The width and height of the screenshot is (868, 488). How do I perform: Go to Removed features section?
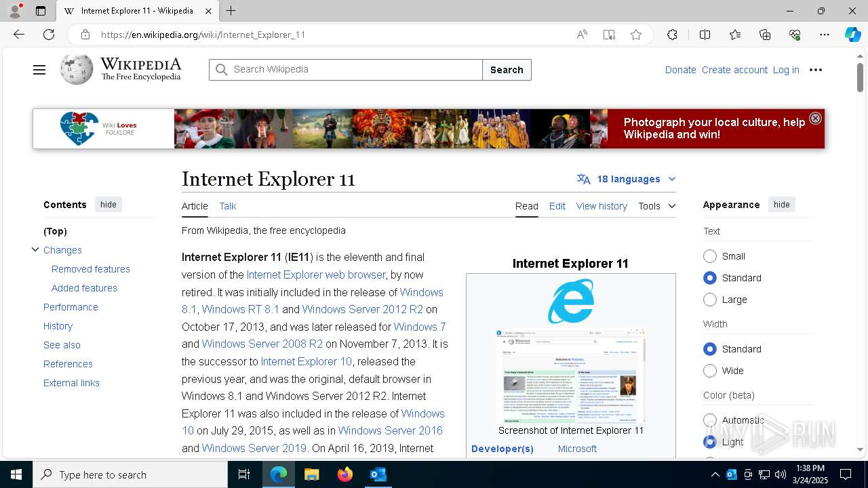pos(91,269)
